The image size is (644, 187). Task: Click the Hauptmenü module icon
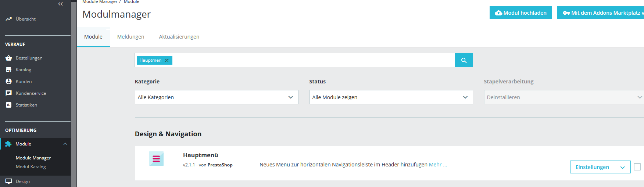[156, 159]
